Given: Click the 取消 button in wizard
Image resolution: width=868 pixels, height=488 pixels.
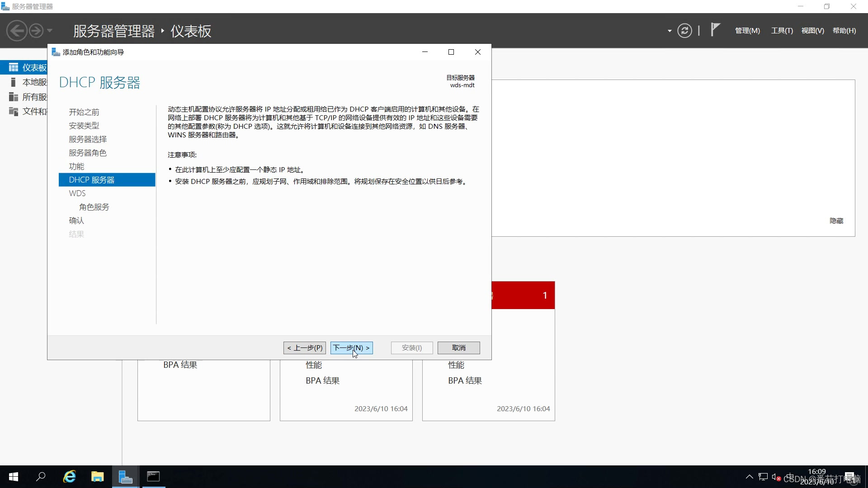Looking at the screenshot, I should [x=458, y=348].
